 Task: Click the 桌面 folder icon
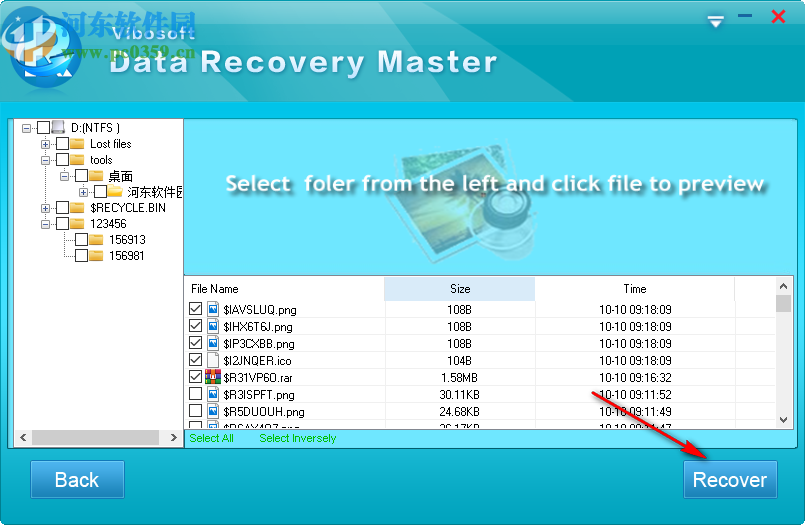click(96, 176)
